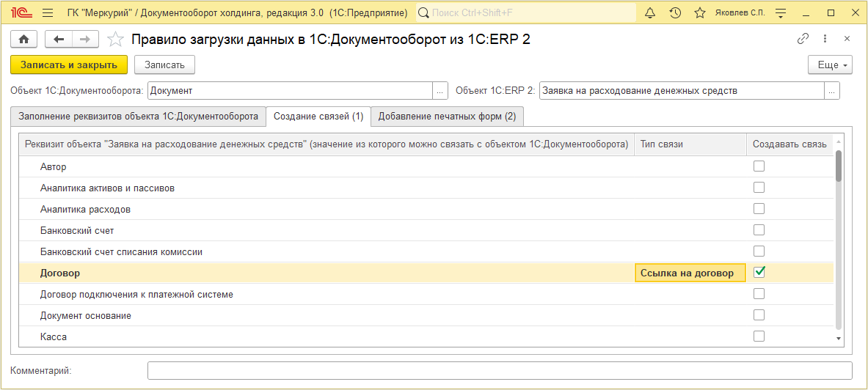Click the Реквизит объекта column header
868x390 pixels.
tap(327, 144)
